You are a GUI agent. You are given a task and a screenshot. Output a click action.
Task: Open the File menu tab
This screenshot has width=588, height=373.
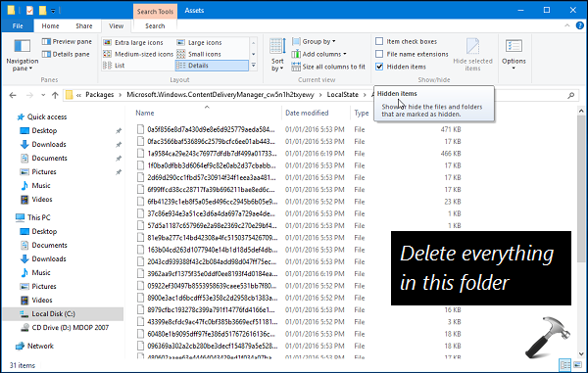pos(18,25)
